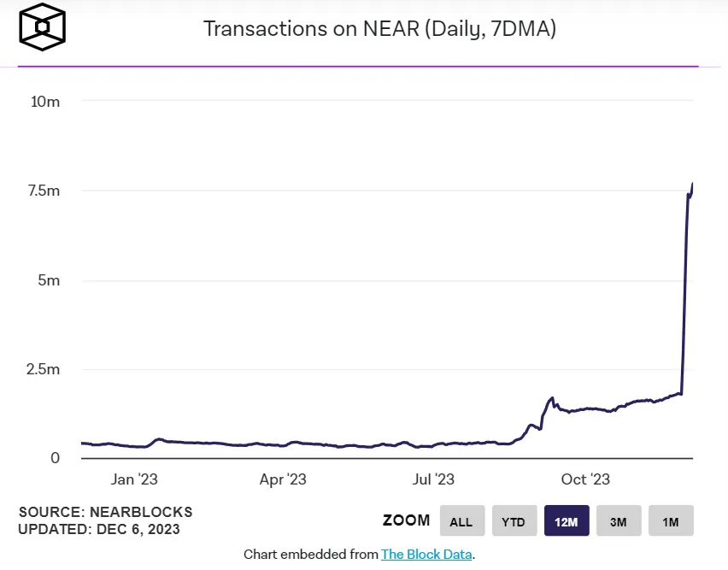Choose the 3M zoom option
This screenshot has height=570, width=728.
[619, 520]
